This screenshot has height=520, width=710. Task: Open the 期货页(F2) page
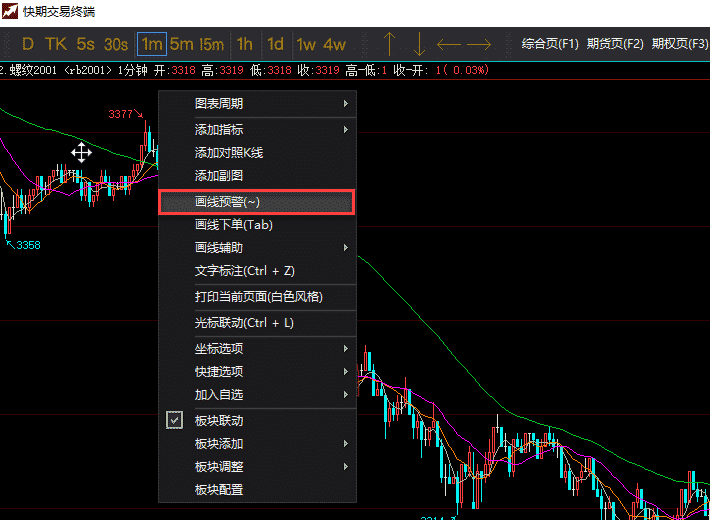pyautogui.click(x=615, y=44)
